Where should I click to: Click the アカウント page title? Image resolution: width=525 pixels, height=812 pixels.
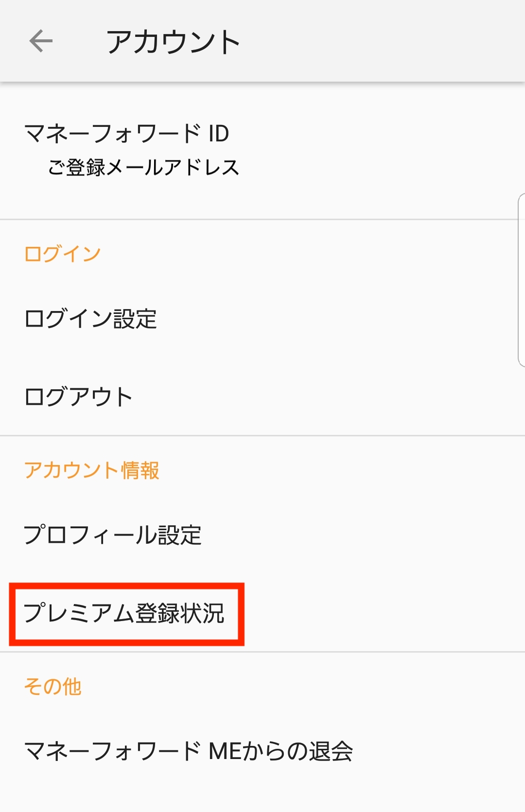(174, 42)
